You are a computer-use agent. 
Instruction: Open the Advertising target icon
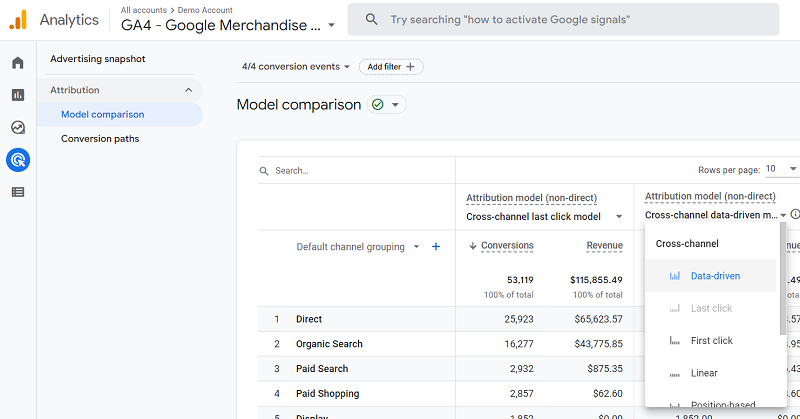click(18, 160)
